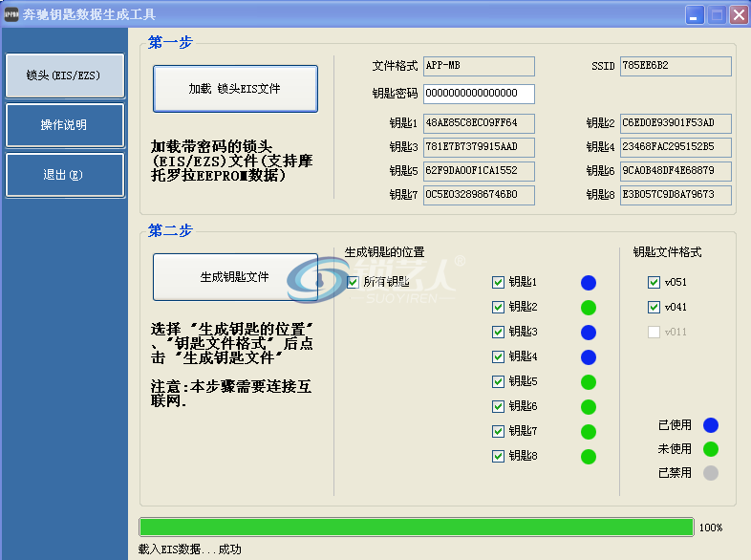Click the green progress bar
751x560 pixels.
coord(417,527)
